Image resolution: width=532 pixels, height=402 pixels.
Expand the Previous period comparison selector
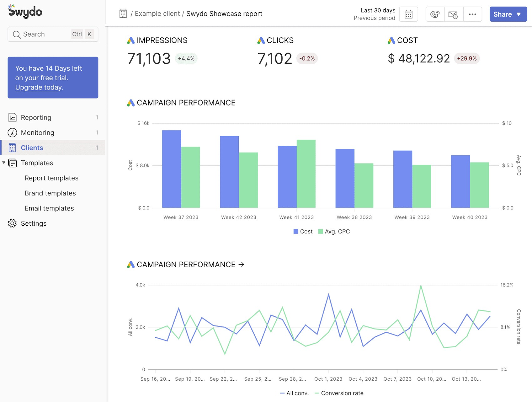point(374,18)
